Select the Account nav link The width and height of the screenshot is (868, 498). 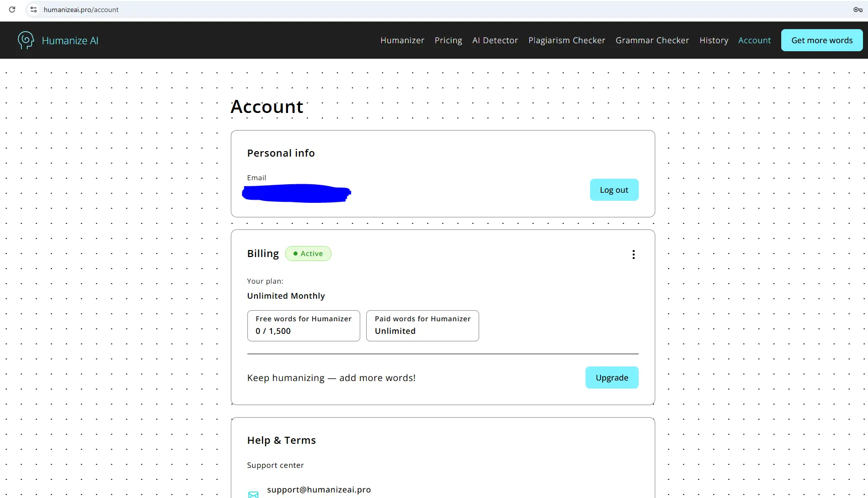(754, 40)
